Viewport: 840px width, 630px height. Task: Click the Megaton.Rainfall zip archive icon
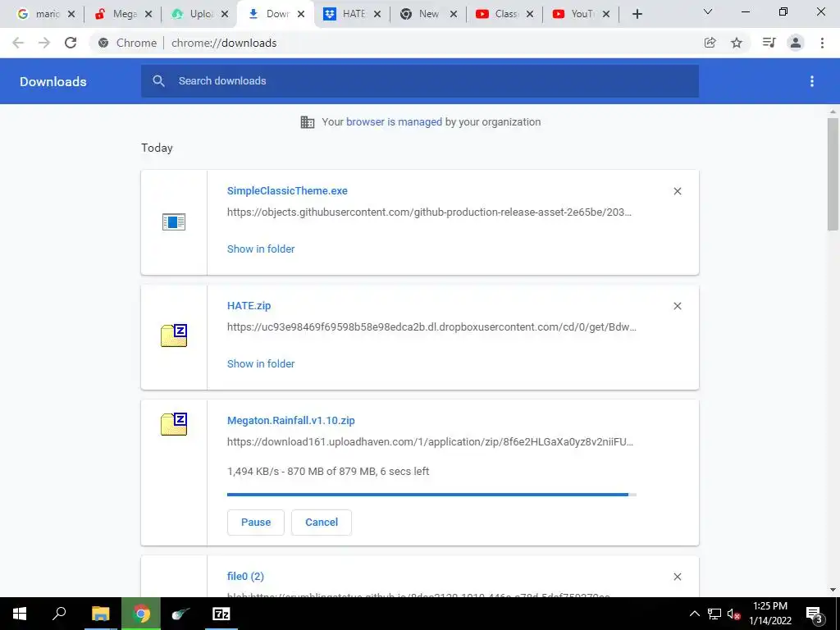[174, 424]
